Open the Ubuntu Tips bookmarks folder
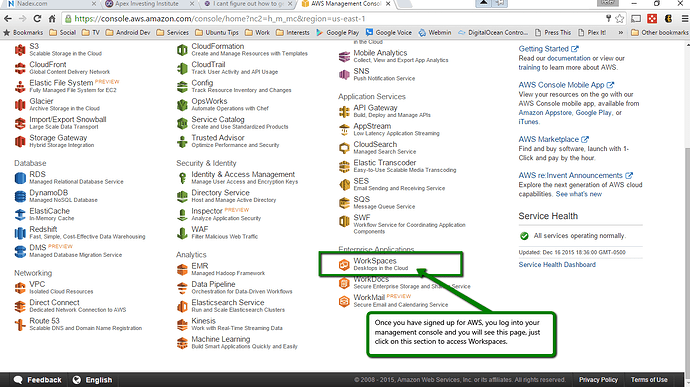690x387 pixels. (x=217, y=33)
